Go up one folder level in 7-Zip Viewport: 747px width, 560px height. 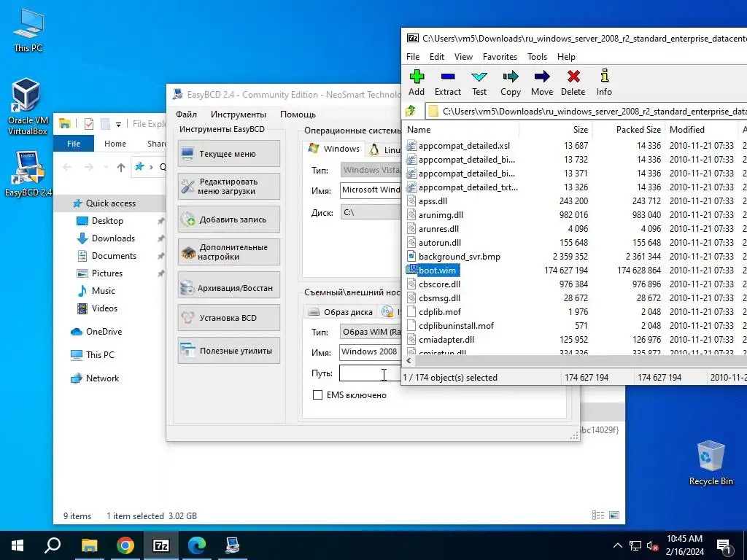click(x=411, y=111)
